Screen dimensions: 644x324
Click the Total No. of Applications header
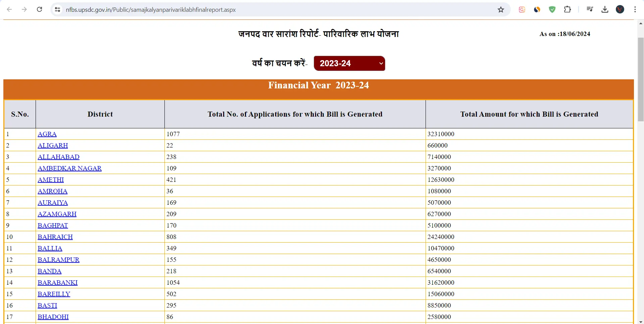pos(295,114)
